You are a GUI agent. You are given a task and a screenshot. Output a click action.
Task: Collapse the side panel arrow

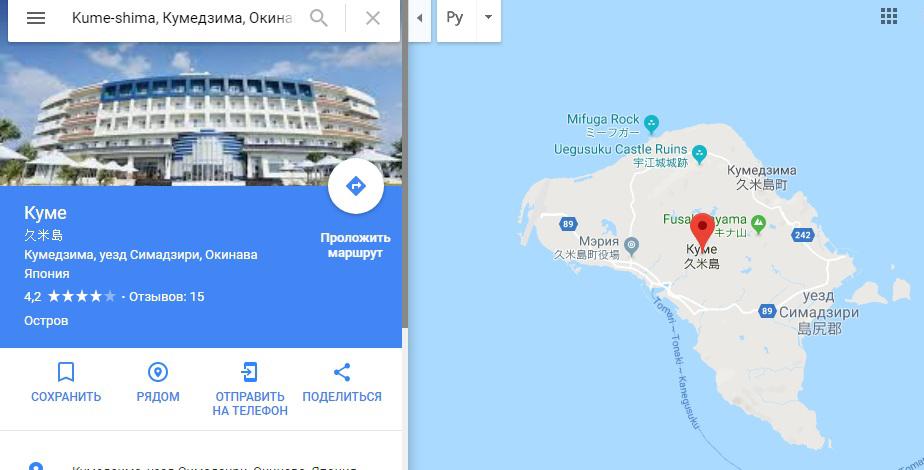420,18
